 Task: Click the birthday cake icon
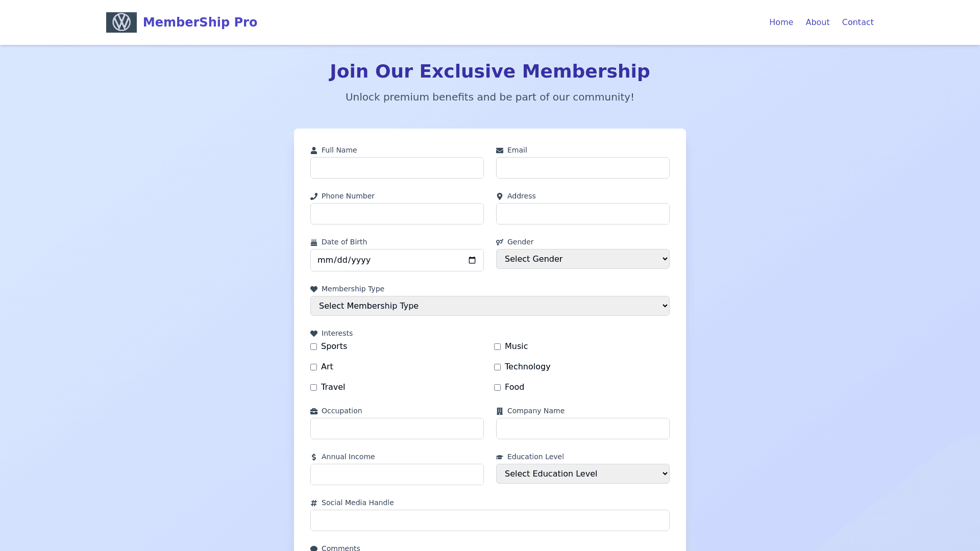314,242
